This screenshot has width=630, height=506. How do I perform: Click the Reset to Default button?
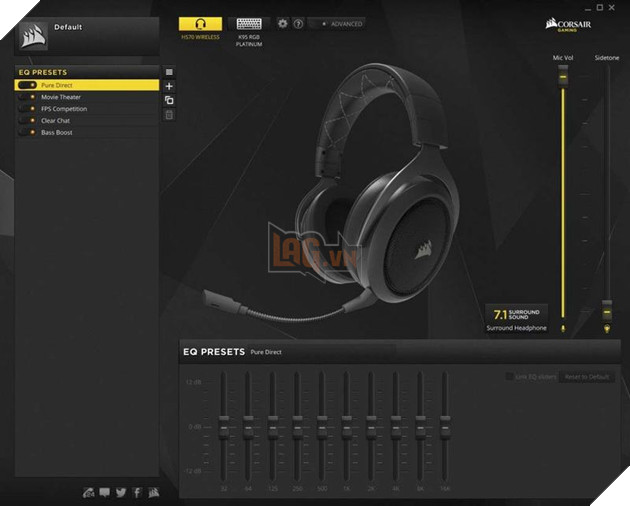[587, 377]
